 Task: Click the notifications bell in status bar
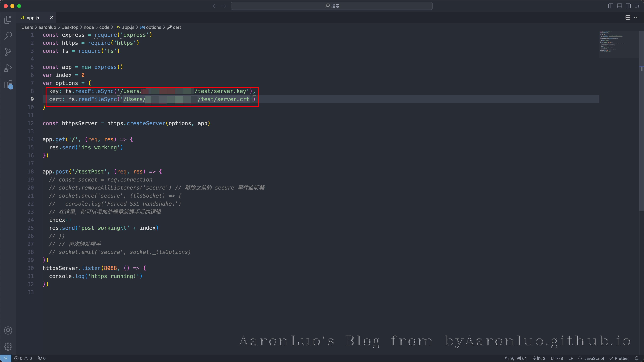point(636,358)
